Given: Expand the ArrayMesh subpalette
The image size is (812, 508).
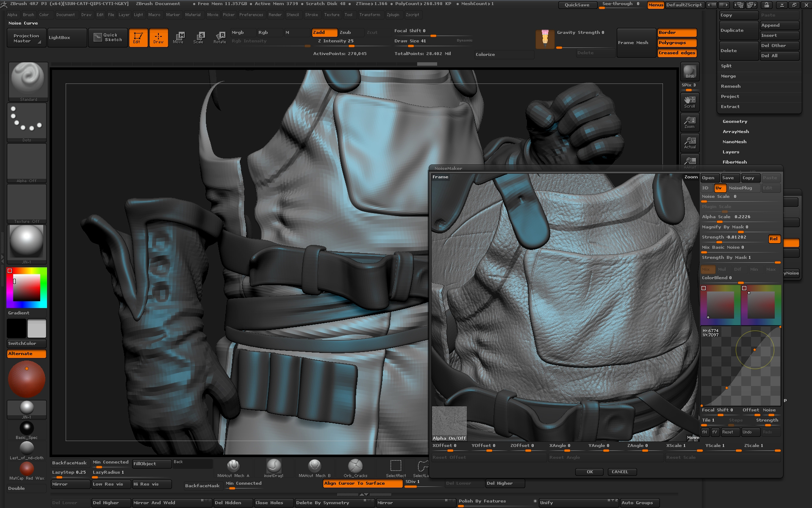Looking at the screenshot, I should click(x=736, y=132).
